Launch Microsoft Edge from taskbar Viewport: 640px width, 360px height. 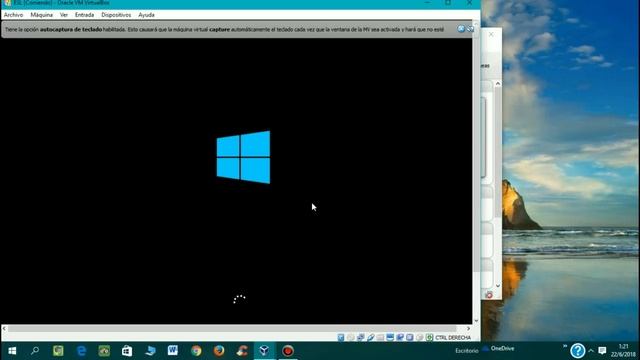pos(81,351)
